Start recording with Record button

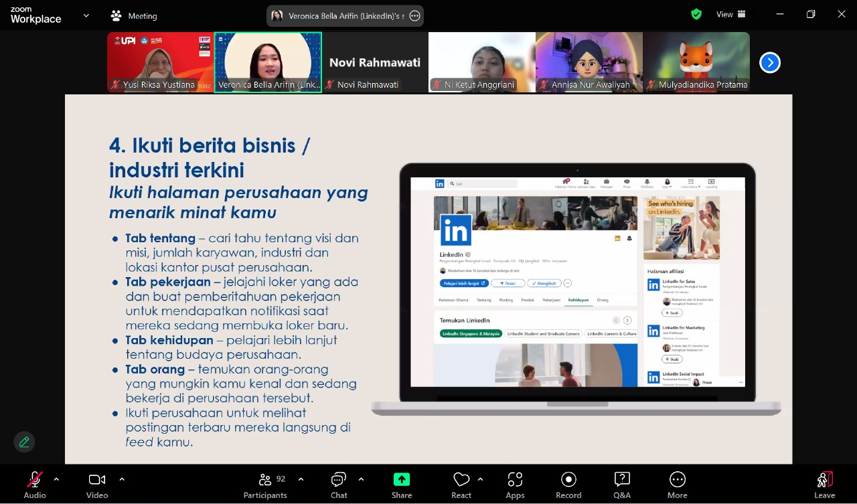point(568,485)
